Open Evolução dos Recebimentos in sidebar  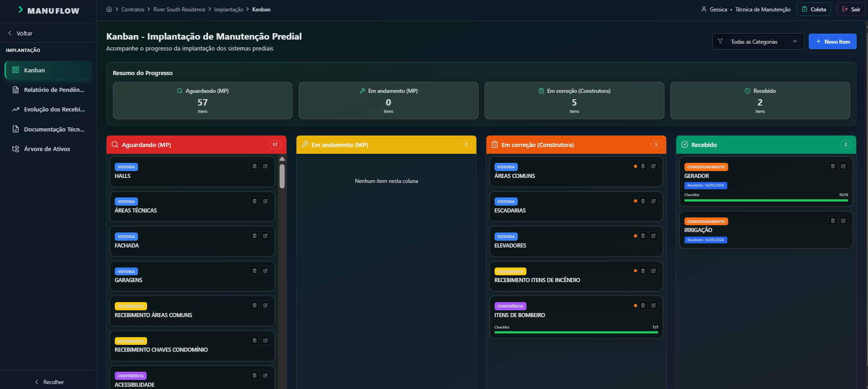click(48, 109)
